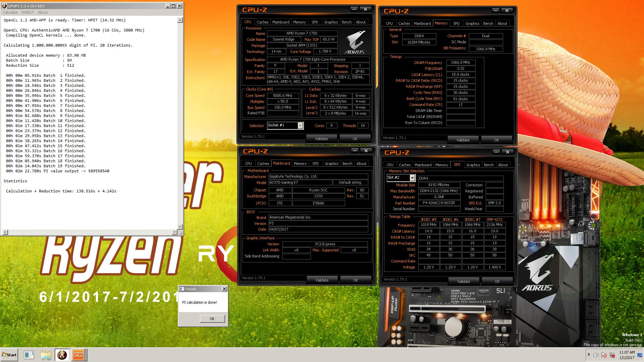Click GPUPI vertical scrollbar down arrow
Viewport: 644px width, 362px height.
180,227
